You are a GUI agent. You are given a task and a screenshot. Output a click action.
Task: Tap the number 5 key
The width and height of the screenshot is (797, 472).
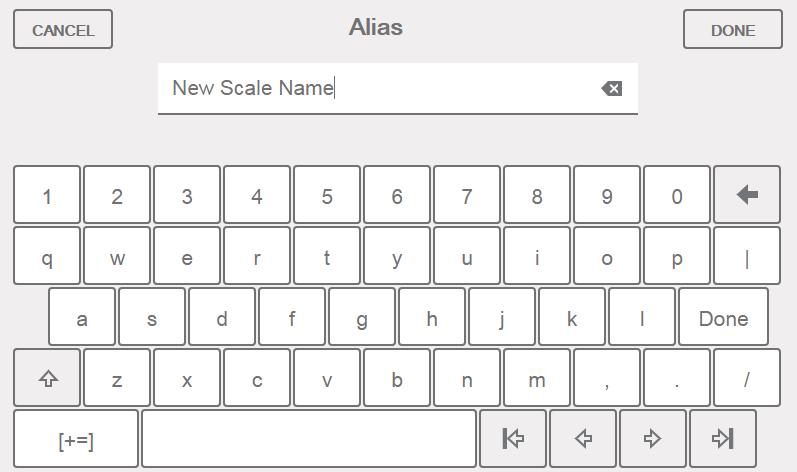coord(327,195)
